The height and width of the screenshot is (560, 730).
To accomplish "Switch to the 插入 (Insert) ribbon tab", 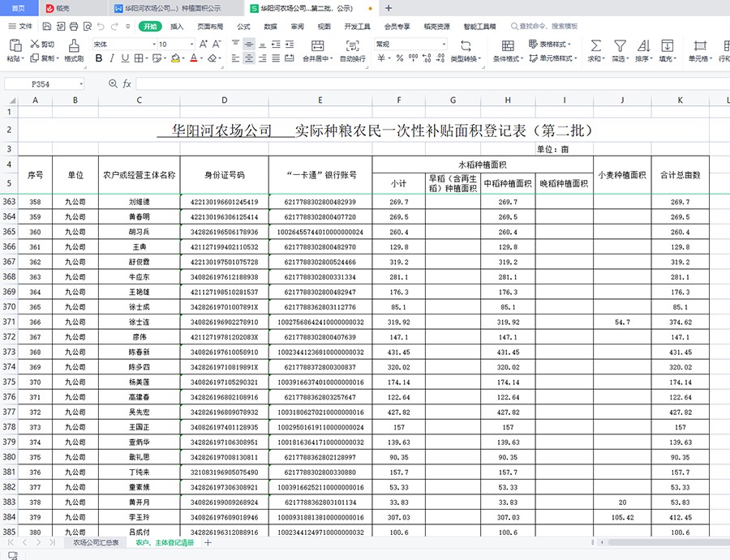I will (x=177, y=26).
